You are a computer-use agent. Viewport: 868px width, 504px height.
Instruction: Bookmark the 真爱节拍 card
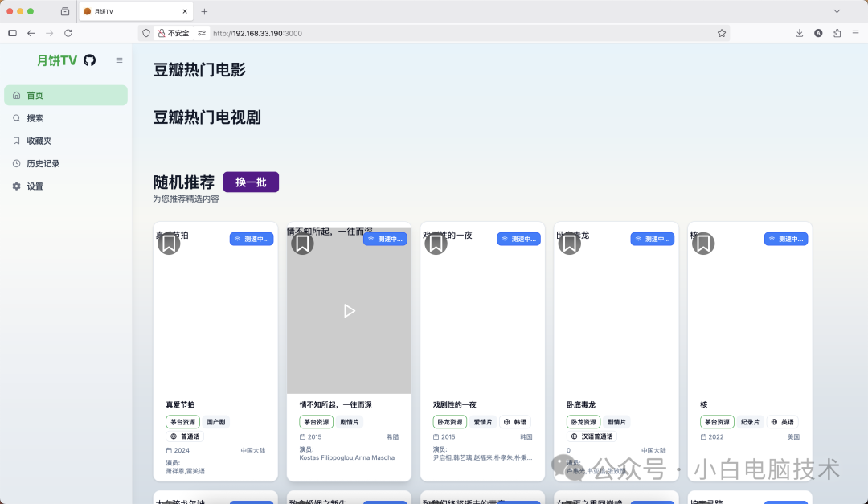coord(169,243)
